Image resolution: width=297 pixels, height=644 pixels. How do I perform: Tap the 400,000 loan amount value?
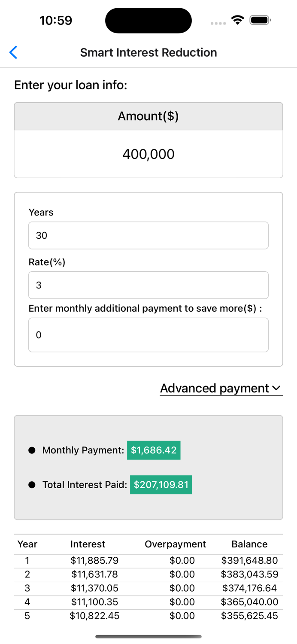[148, 154]
